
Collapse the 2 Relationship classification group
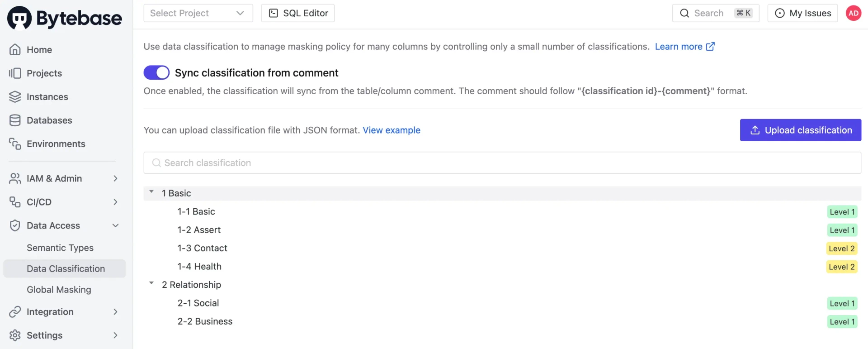151,283
